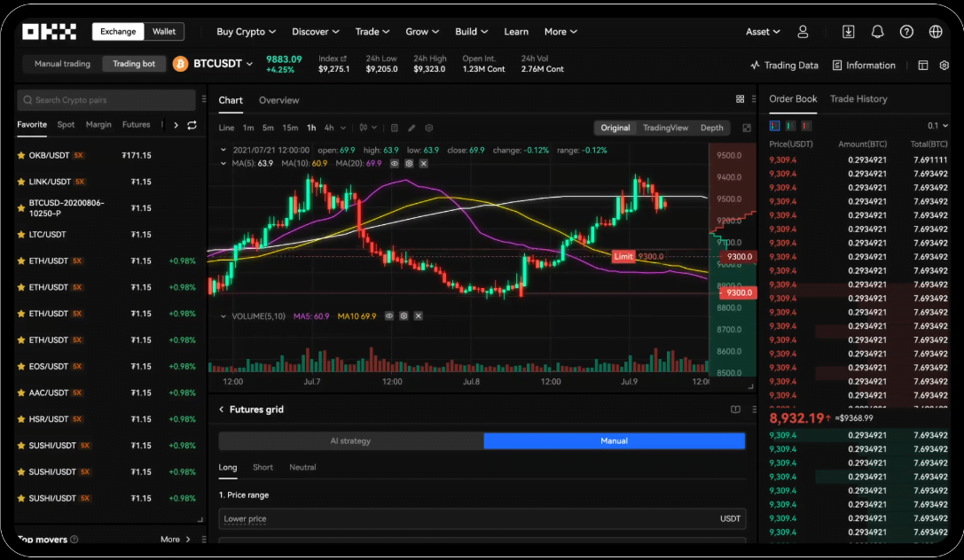Click the Bitcoin coin icon
Screen dimensions: 964x560
point(180,64)
